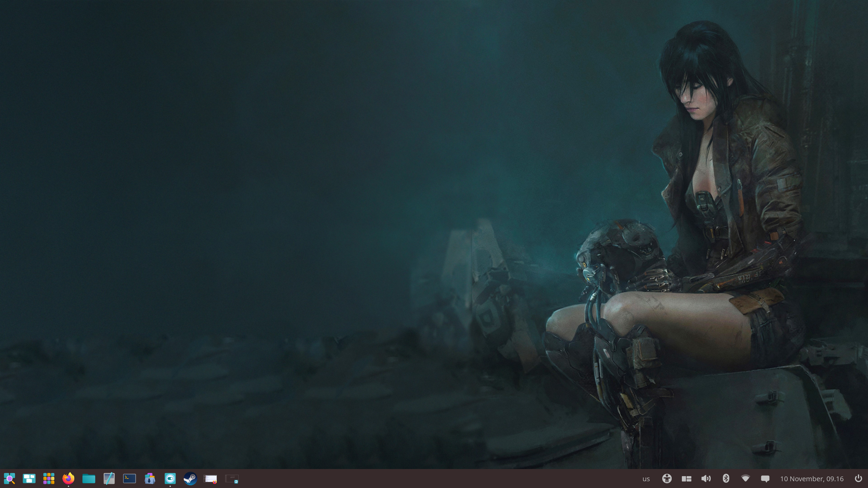Show the notifications panel
The height and width of the screenshot is (488, 868).
tap(765, 479)
